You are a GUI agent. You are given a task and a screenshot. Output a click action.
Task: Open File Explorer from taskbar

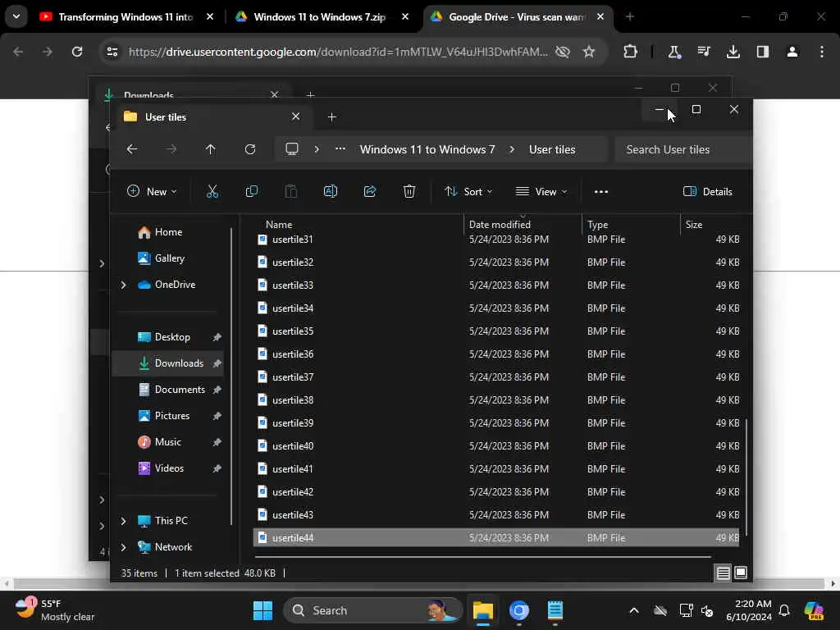[x=482, y=610]
